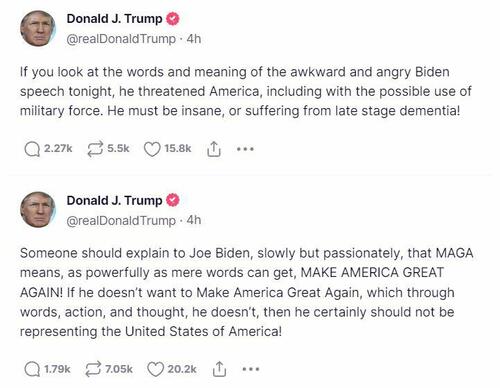The image size is (500, 388).
Task: Open the display name on the first post
Action: pyautogui.click(x=114, y=19)
